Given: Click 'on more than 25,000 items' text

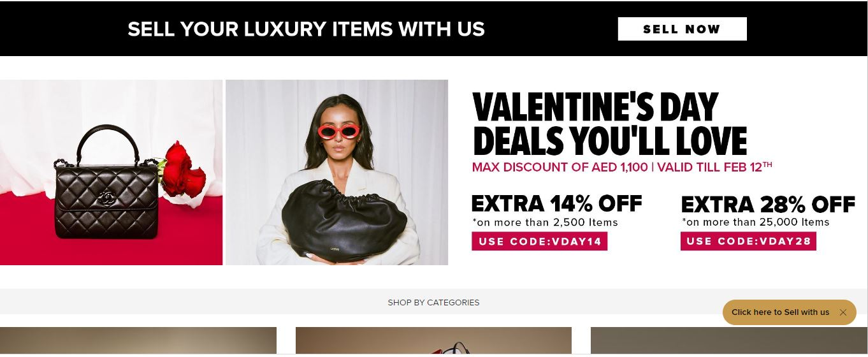Looking at the screenshot, I should tap(756, 222).
